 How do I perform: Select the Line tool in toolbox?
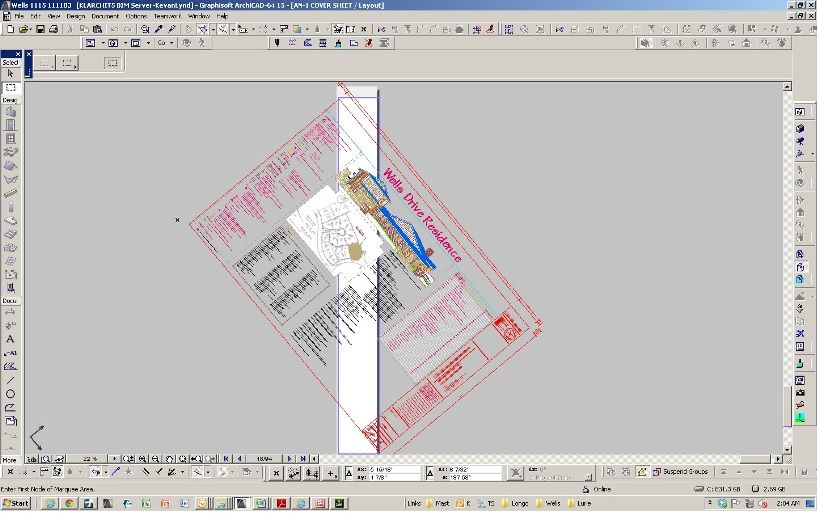(10, 380)
